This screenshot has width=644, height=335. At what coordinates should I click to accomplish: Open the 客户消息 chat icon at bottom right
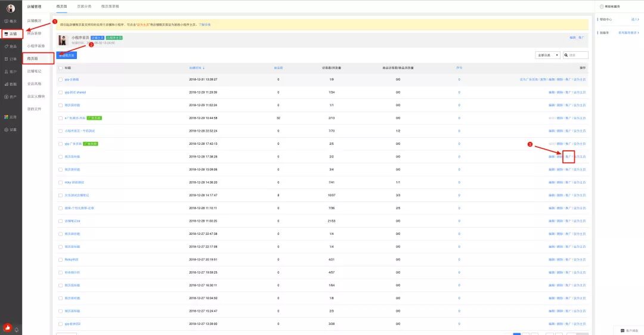[x=622, y=330]
